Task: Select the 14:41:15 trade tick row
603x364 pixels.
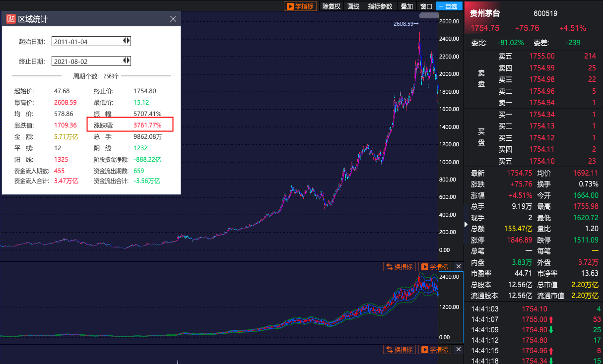Action: pos(536,351)
